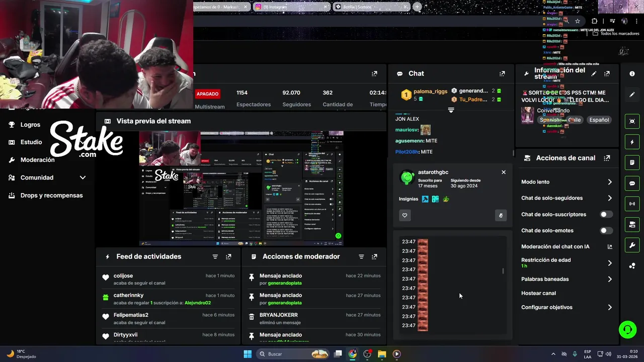This screenshot has height=362, width=644.
Task: Bookmark page with the star icon
Action: click(578, 21)
